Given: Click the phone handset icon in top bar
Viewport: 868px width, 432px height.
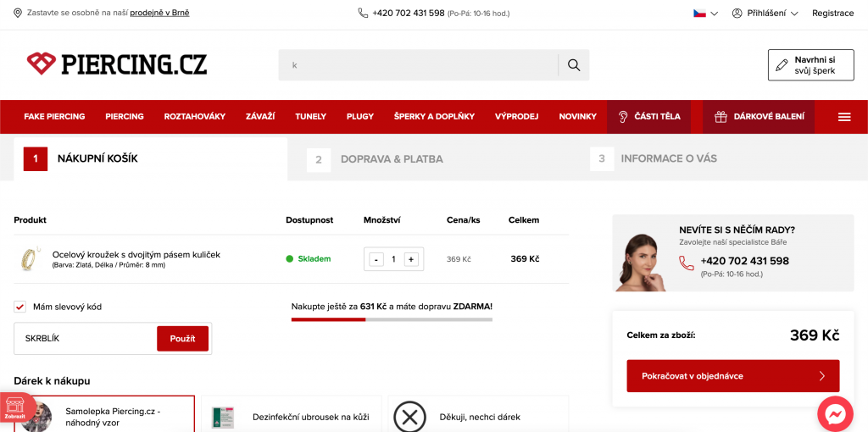Looking at the screenshot, I should (363, 13).
